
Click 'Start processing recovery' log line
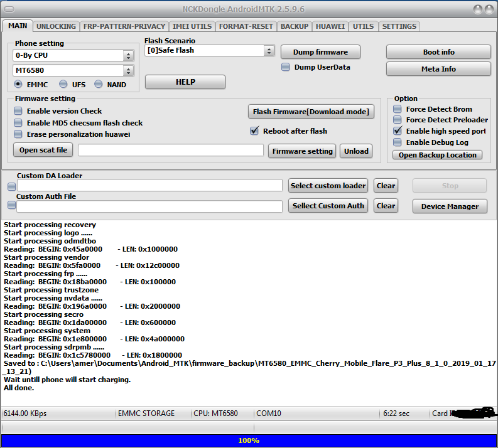(50, 225)
